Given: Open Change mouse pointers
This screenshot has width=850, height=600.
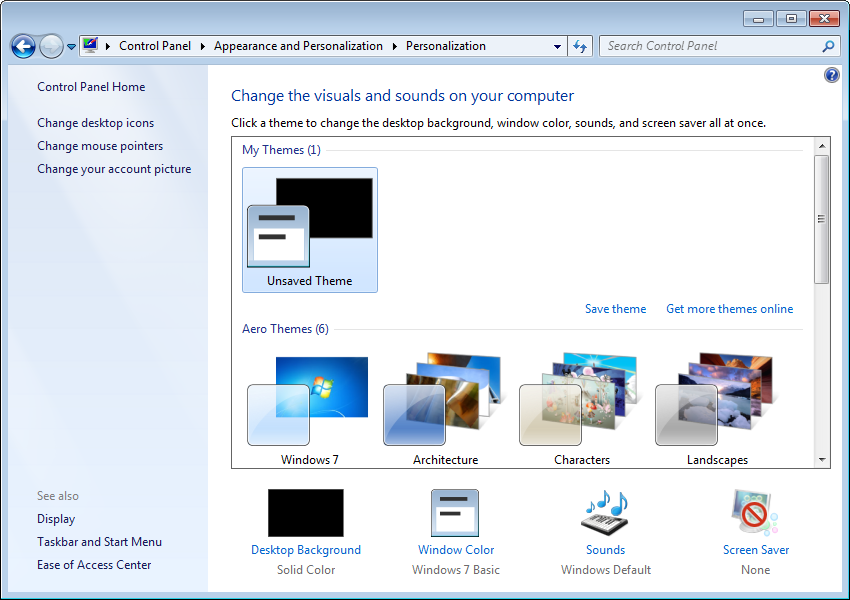Looking at the screenshot, I should (x=100, y=146).
